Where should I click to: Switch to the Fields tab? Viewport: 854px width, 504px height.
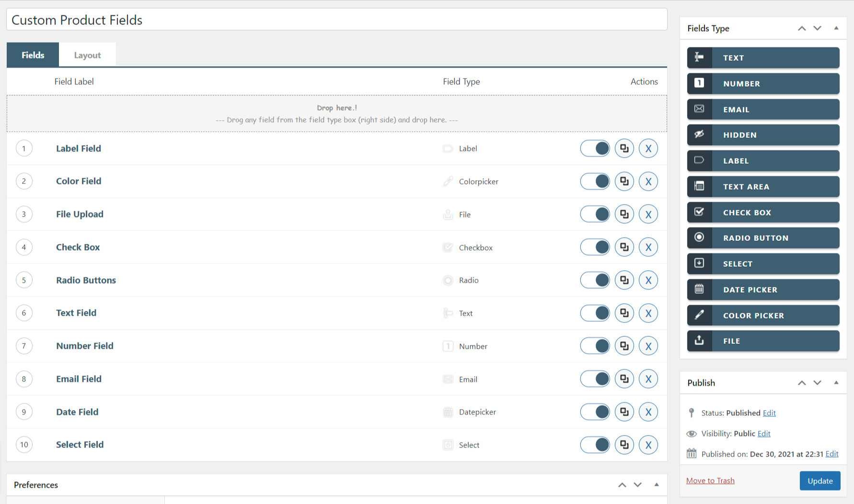click(33, 55)
